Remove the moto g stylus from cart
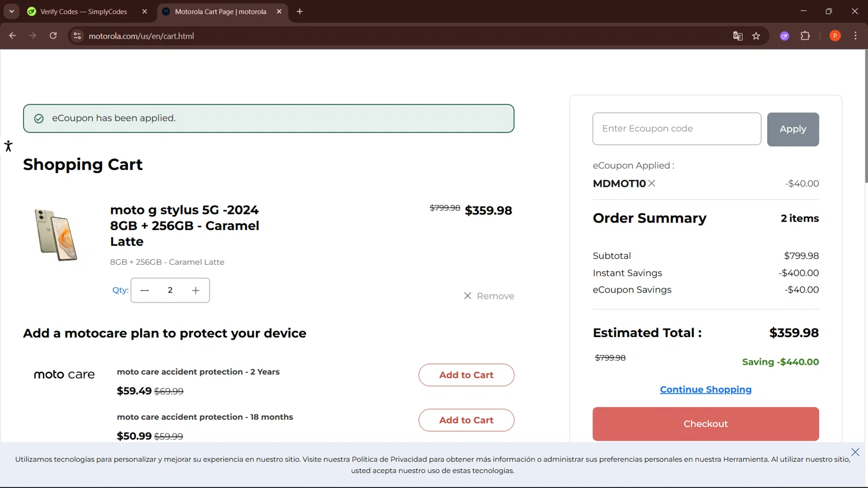The width and height of the screenshot is (868, 488). [489, 296]
